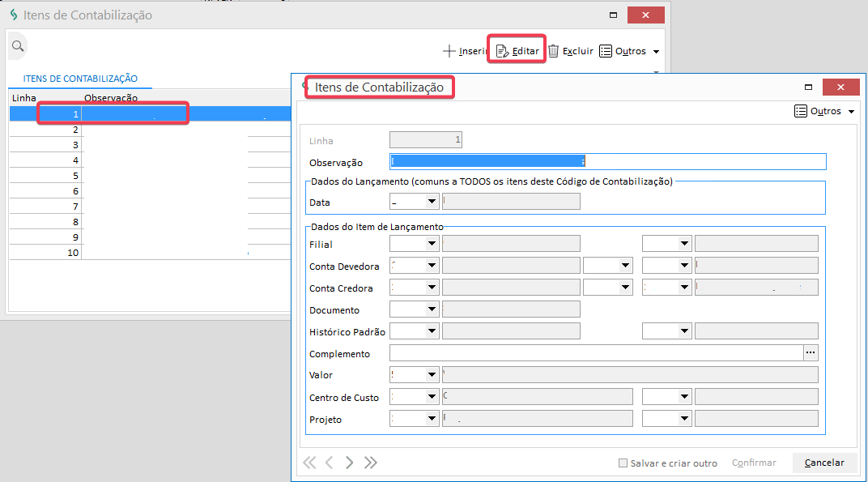Select ITENS DE CONTABILIZAÇÃO tab

[x=80, y=79]
